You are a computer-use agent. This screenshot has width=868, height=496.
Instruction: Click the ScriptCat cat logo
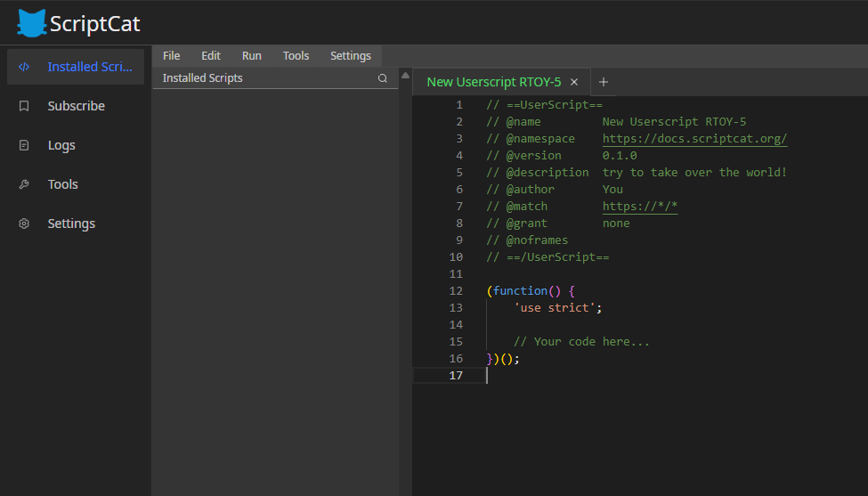tap(31, 23)
